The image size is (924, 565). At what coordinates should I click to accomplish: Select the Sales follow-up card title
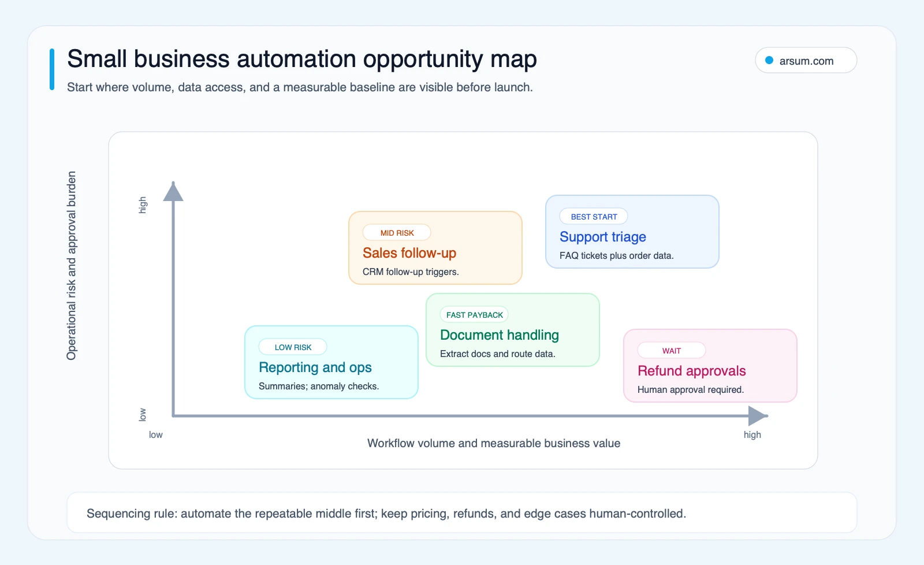click(x=409, y=253)
